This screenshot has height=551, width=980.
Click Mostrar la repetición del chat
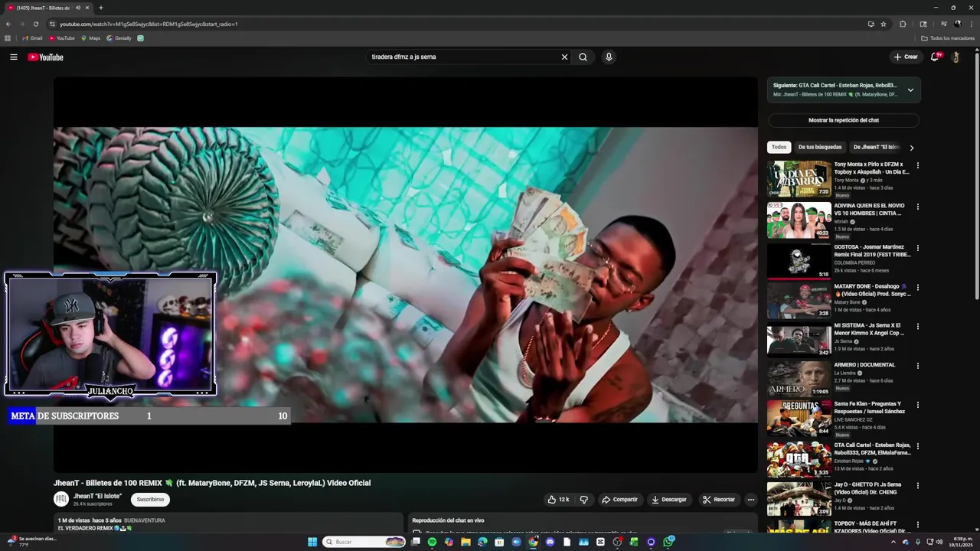[x=844, y=120]
